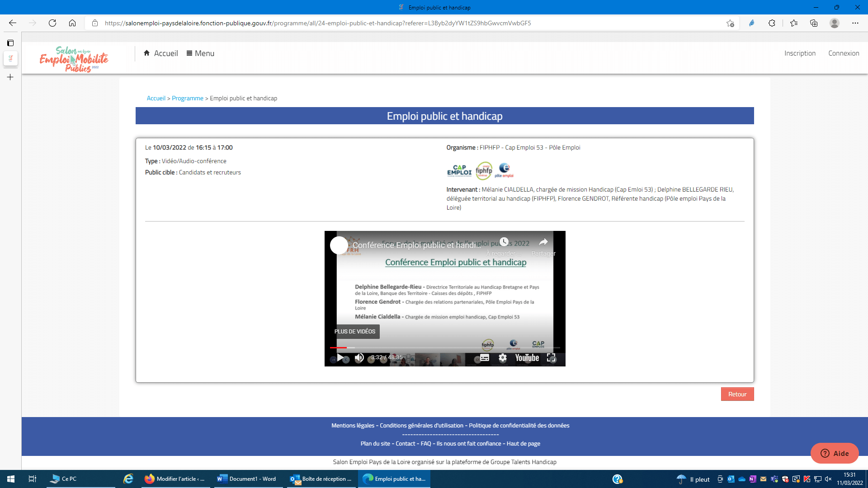
Task: Open Task View on the taskbar
Action: 33,479
